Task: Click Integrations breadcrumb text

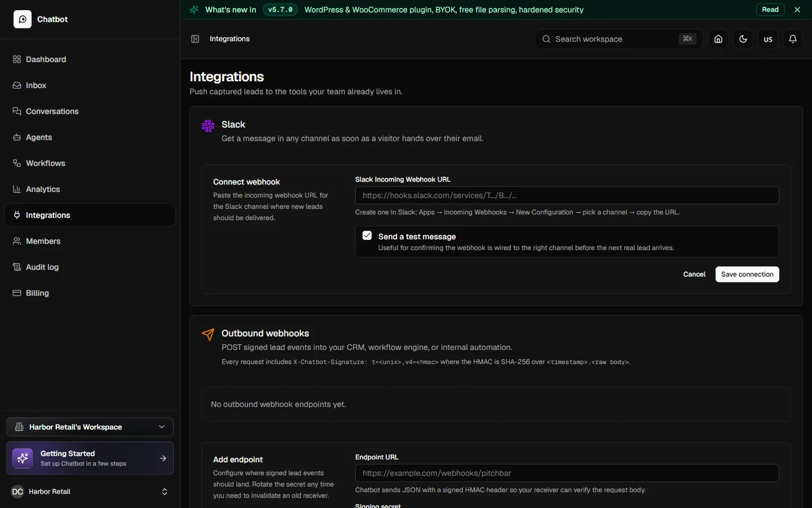Action: pyautogui.click(x=229, y=39)
